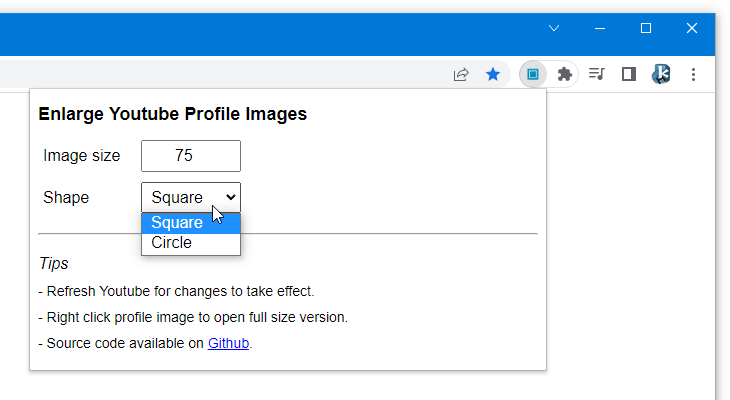Click the Image size label
Viewport: 730px width, 400px height.
click(x=81, y=156)
